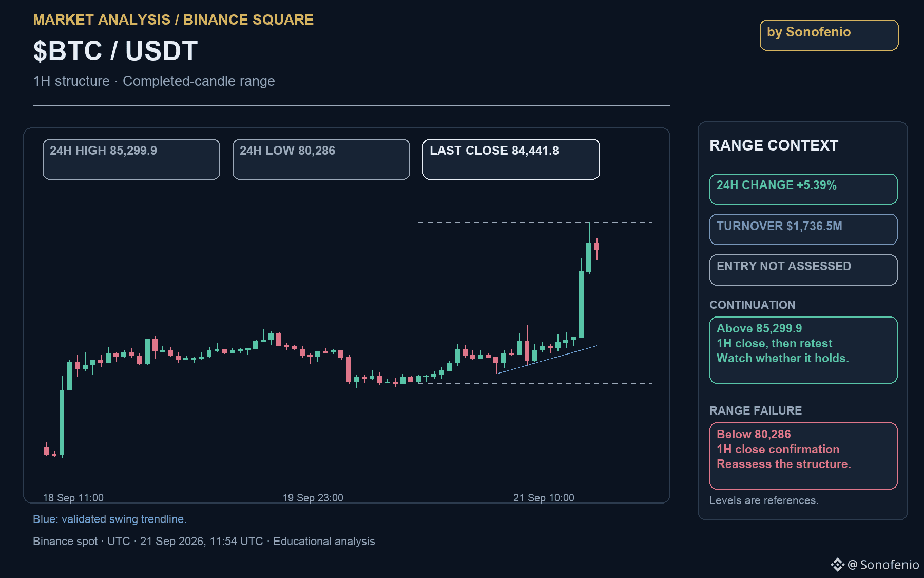Click the Binance logo icon beside @Sonofenio
The height and width of the screenshot is (578, 924).
[837, 565]
